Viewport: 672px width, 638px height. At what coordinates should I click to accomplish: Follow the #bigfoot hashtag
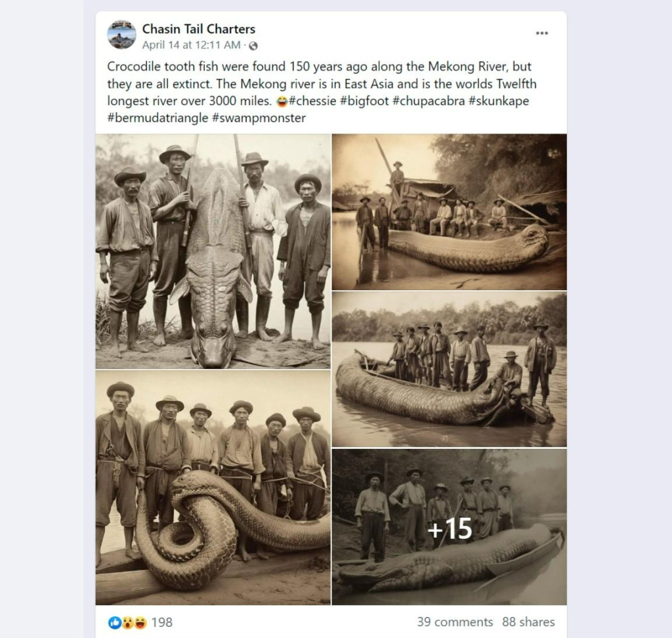tap(364, 101)
